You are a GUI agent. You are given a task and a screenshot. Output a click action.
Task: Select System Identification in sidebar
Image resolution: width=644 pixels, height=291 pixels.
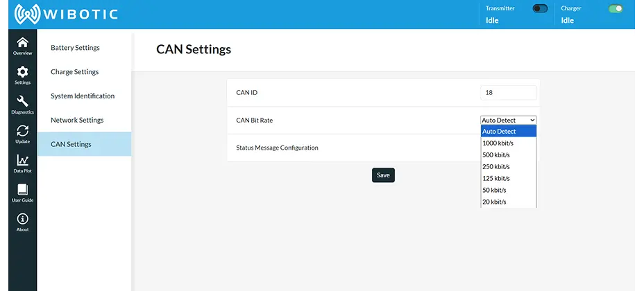[83, 96]
